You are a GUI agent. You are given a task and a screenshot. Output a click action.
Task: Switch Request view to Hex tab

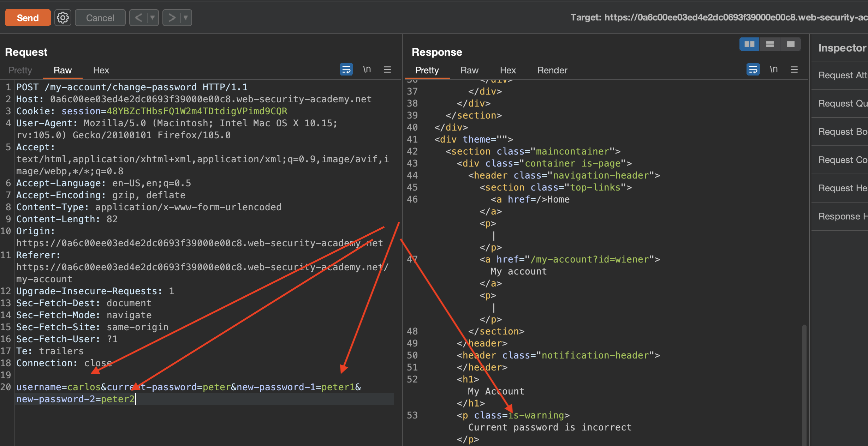pyautogui.click(x=101, y=70)
